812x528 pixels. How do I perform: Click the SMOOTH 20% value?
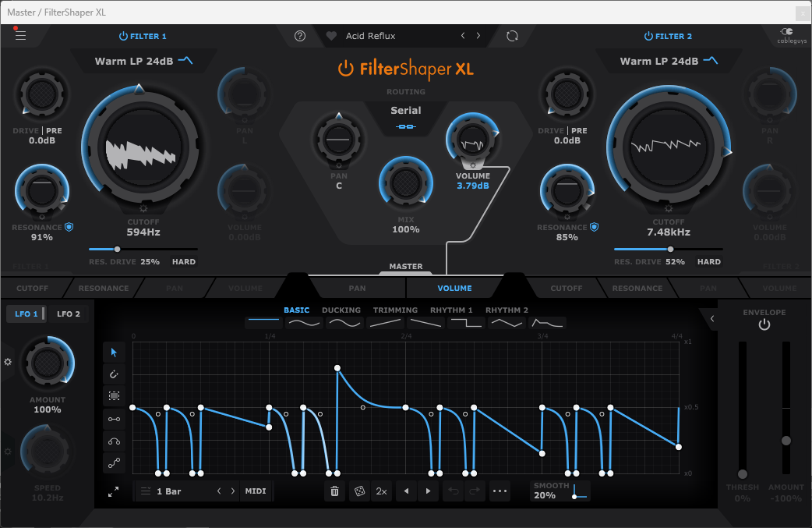[545, 495]
